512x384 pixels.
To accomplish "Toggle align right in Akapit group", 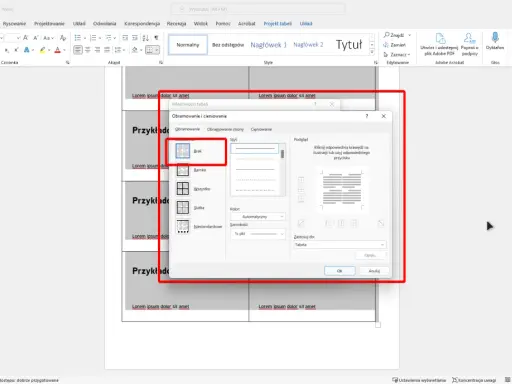I will (x=97, y=50).
